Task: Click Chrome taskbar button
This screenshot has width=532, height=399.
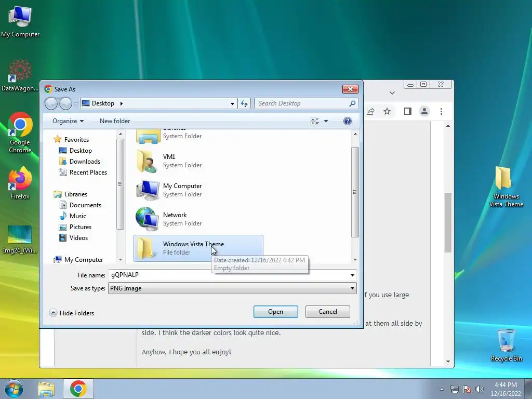Action: point(78,389)
